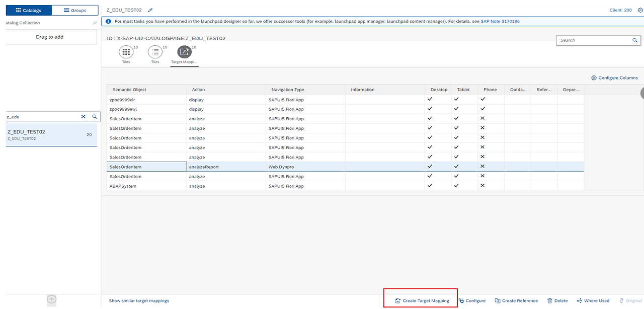This screenshot has width=644, height=309.
Task: Click Configure Columns
Action: click(x=614, y=78)
